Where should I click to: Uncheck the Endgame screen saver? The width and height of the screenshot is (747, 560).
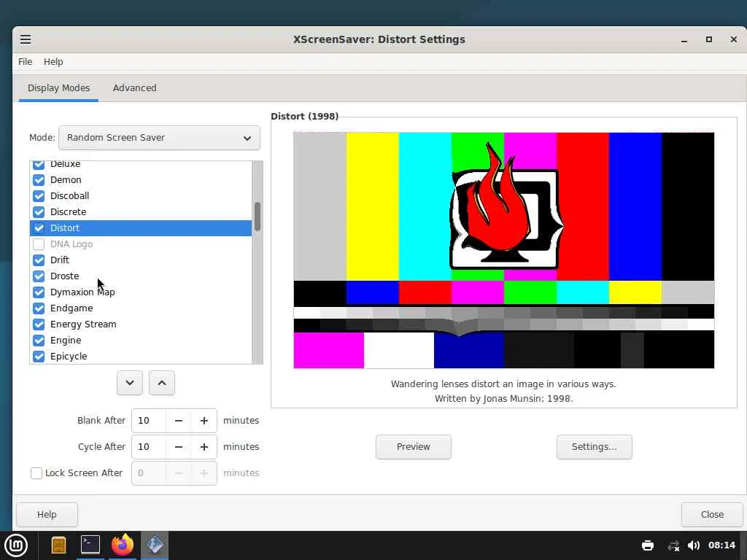[x=39, y=308]
